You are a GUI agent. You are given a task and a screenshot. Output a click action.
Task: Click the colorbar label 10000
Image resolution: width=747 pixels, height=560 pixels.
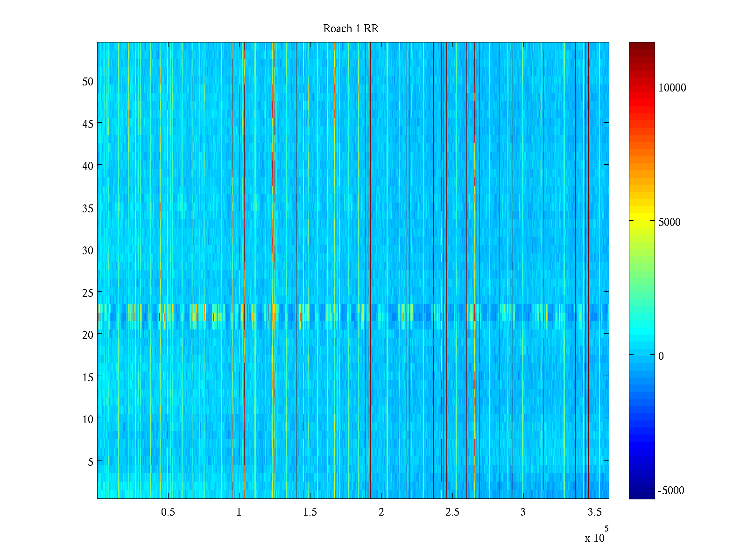pyautogui.click(x=672, y=88)
